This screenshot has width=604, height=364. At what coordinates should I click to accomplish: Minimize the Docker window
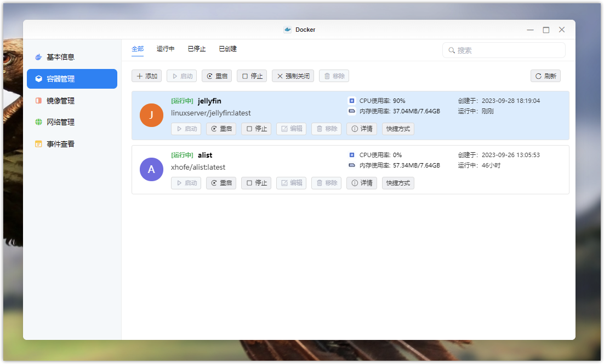[531, 30]
